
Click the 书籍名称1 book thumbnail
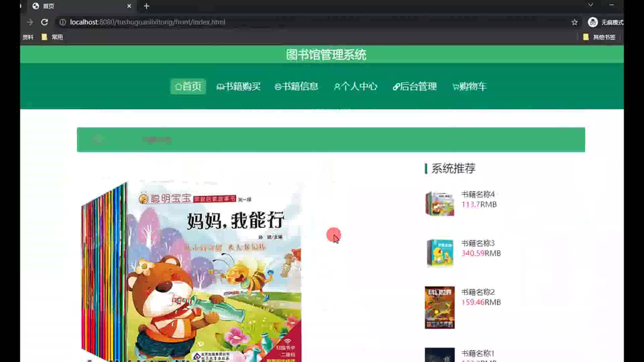pos(440,355)
